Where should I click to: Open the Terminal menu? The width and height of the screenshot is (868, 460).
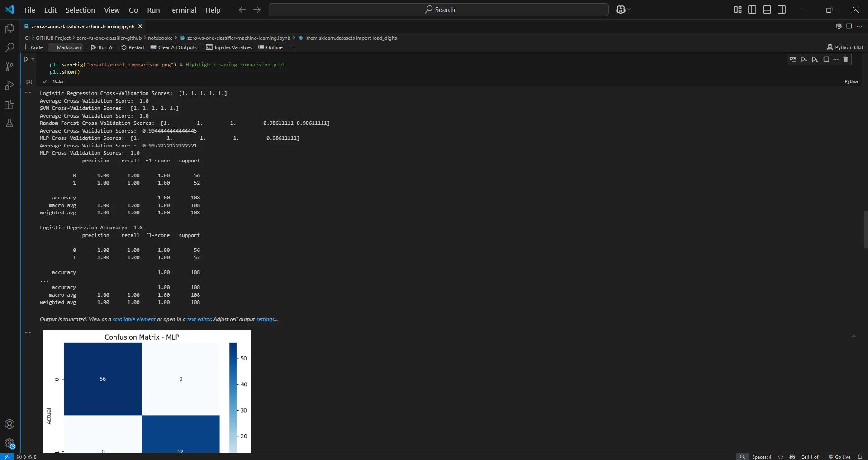(182, 10)
